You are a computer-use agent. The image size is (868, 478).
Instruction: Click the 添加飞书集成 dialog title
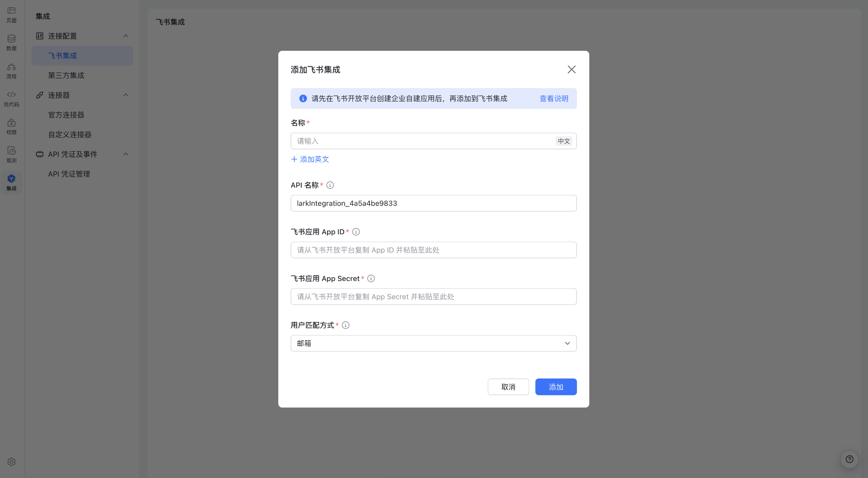[315, 70]
